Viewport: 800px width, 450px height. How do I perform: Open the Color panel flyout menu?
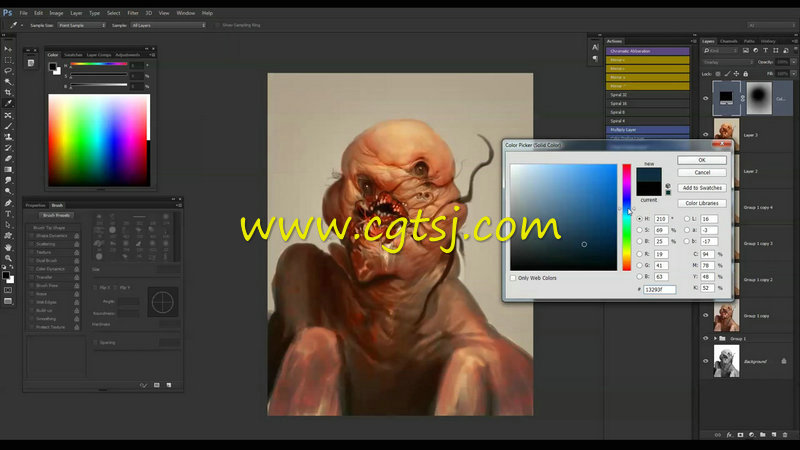(152, 55)
